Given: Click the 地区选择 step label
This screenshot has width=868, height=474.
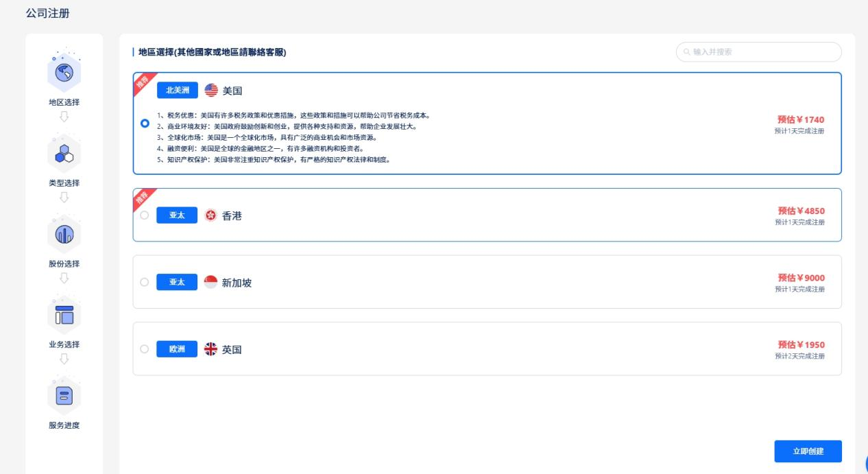Looking at the screenshot, I should [64, 102].
